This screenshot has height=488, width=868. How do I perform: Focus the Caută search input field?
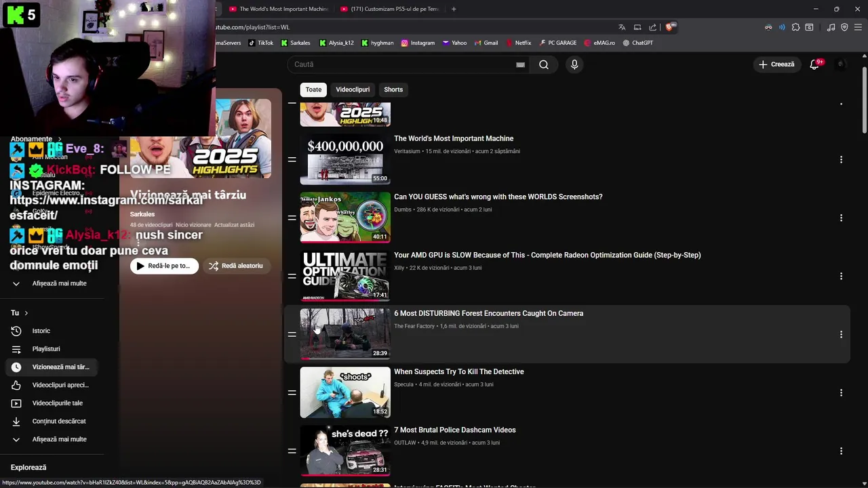pyautogui.click(x=403, y=64)
